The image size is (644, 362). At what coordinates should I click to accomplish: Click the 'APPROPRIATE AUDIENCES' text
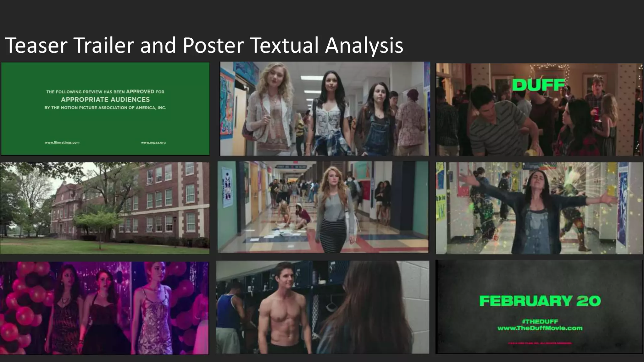point(105,100)
